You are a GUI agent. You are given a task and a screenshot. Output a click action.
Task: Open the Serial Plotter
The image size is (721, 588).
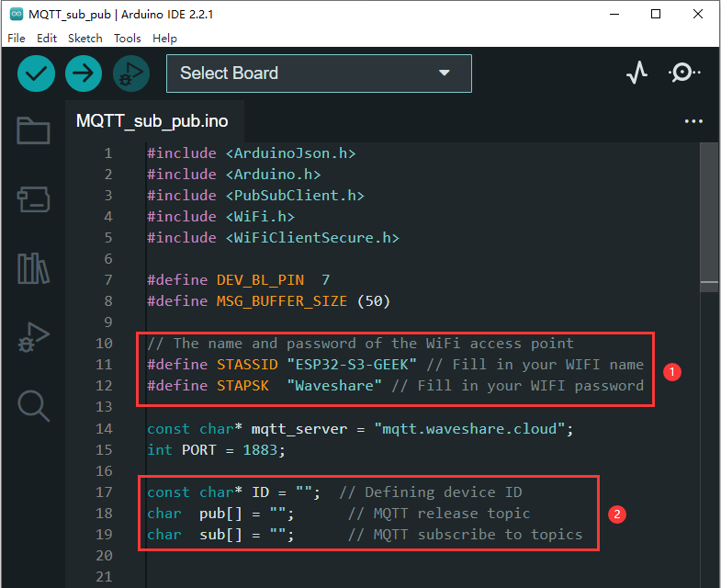pyautogui.click(x=637, y=73)
